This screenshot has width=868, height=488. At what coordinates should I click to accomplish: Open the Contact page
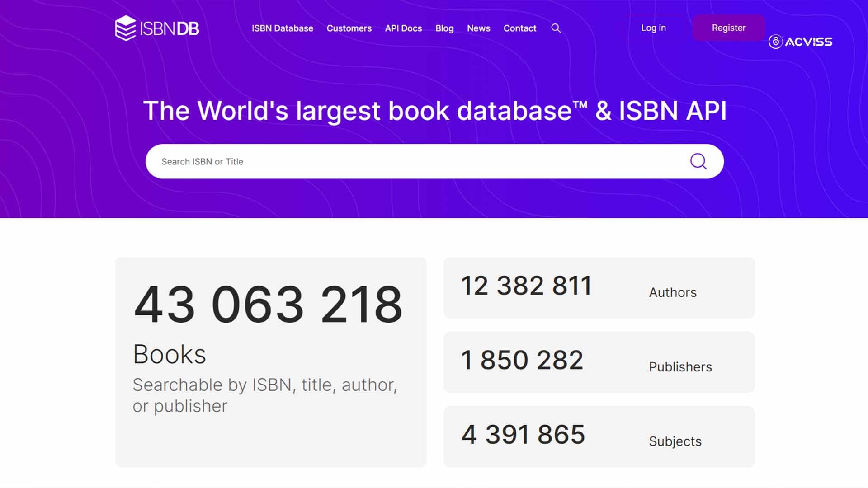pyautogui.click(x=519, y=28)
